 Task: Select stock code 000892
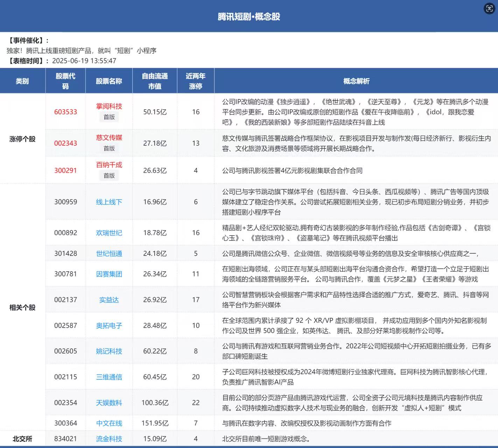point(65,233)
